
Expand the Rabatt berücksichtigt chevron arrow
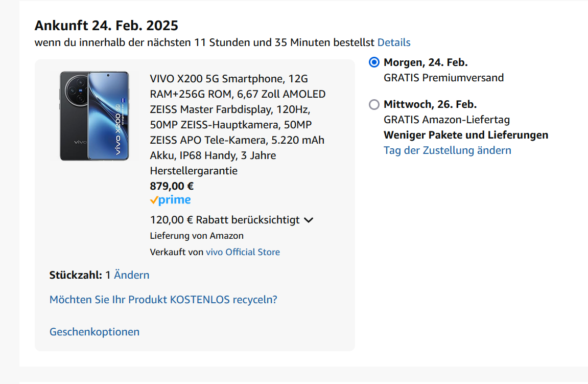[308, 220]
